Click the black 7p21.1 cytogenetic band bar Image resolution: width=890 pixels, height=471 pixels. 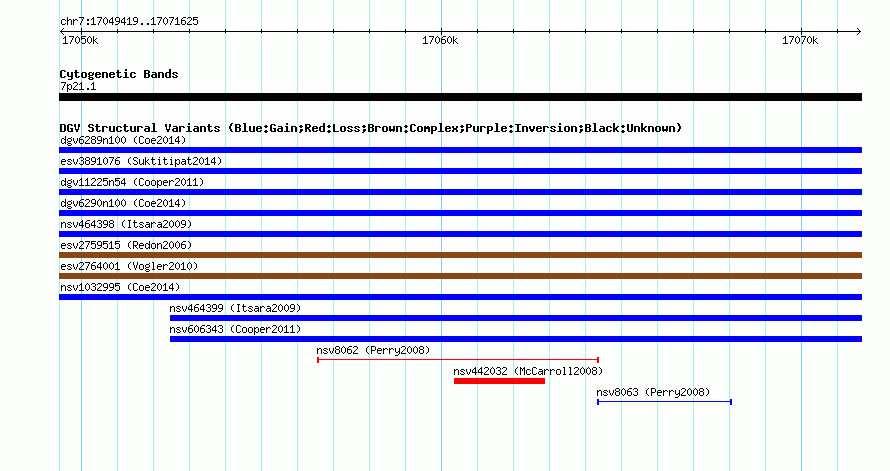pos(460,97)
